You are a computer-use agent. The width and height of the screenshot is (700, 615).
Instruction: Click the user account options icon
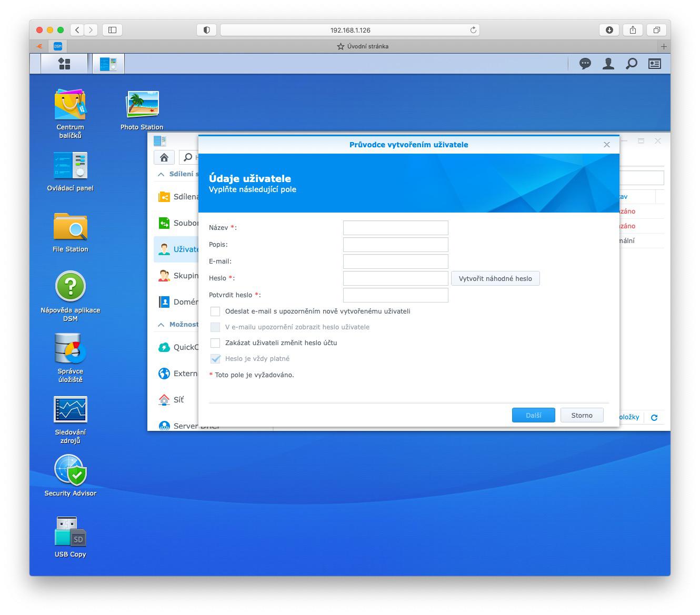(x=608, y=64)
